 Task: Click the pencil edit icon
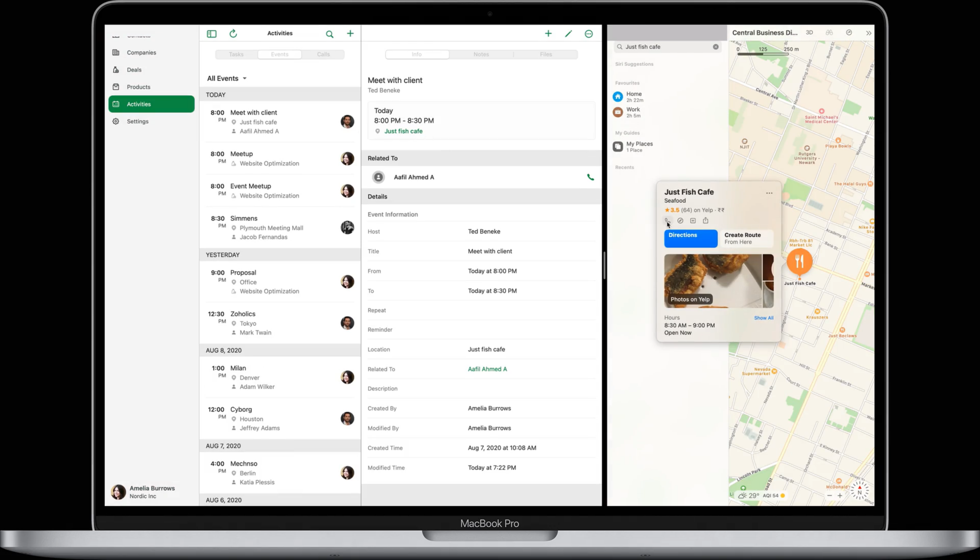pos(568,34)
